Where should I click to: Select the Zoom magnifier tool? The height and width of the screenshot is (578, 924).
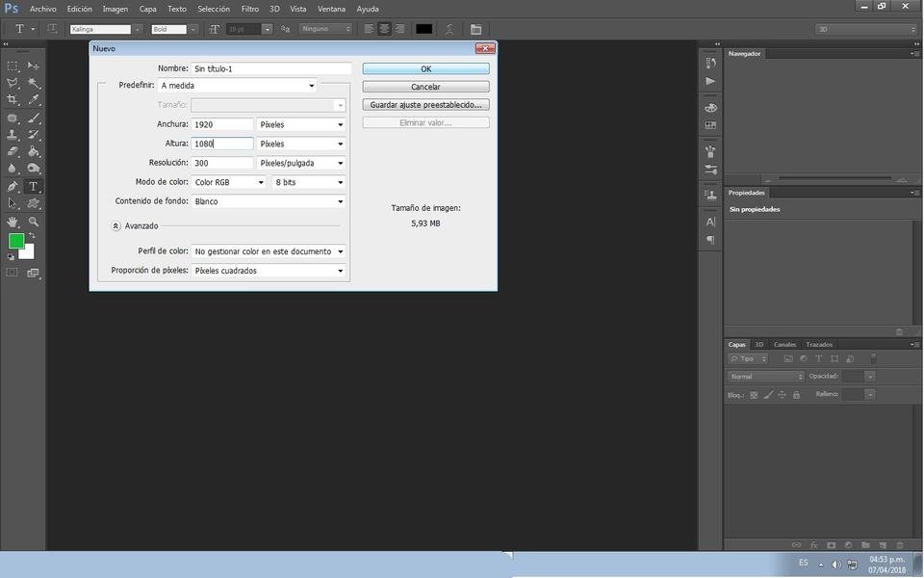pos(34,222)
